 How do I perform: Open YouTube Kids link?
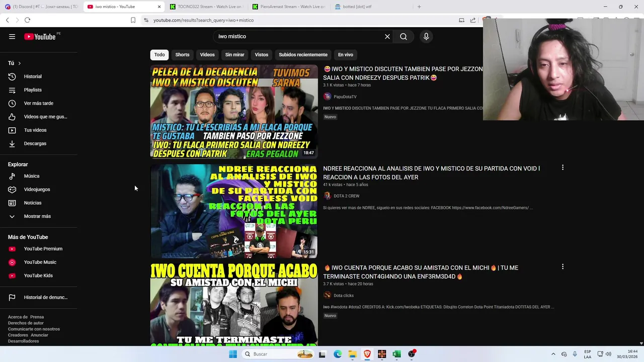pos(39,276)
